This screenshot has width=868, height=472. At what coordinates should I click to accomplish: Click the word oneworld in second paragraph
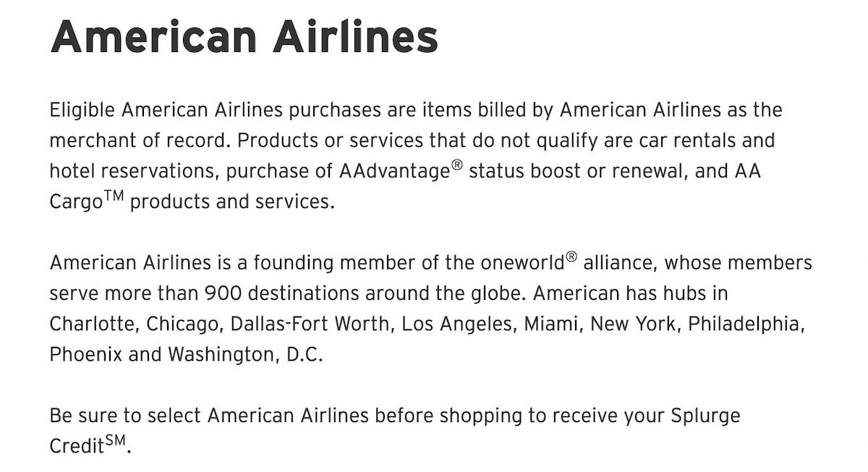click(x=522, y=263)
